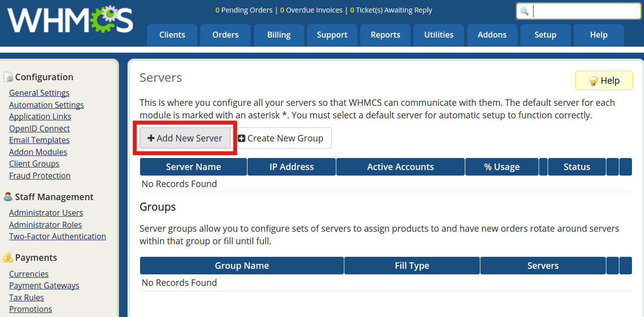
Task: Click the search magnifier icon
Action: point(525,12)
